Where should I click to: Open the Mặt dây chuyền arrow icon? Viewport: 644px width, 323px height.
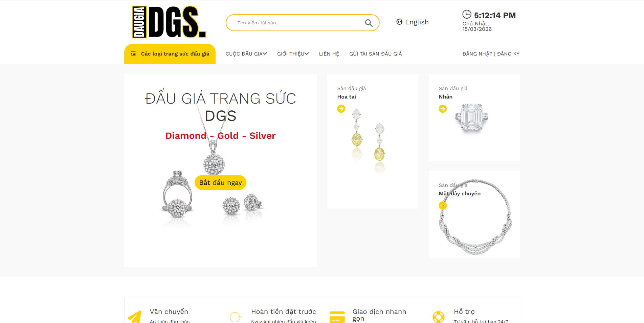pos(443,206)
